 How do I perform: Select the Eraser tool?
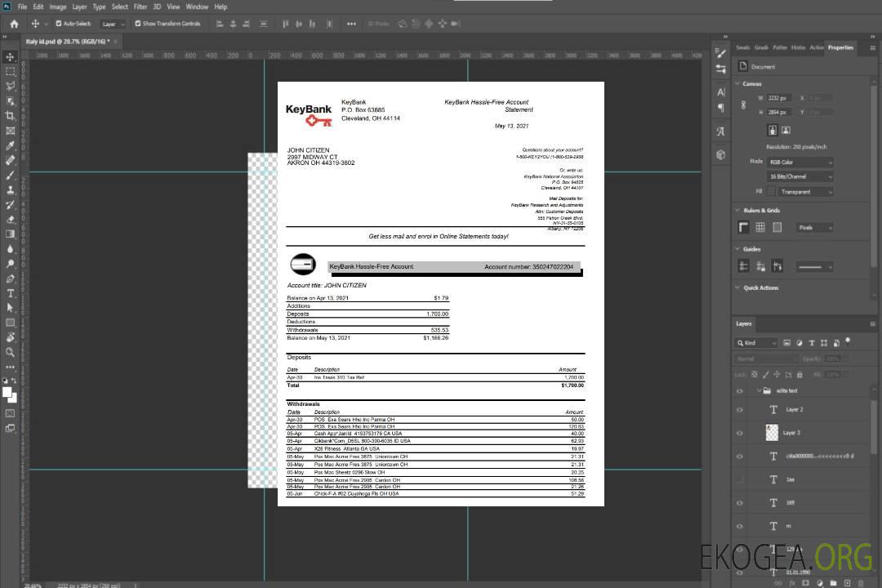[x=10, y=220]
